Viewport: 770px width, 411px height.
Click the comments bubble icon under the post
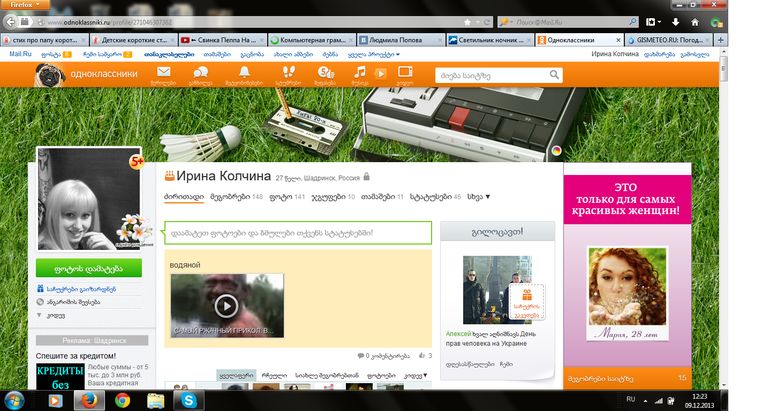[x=361, y=355]
